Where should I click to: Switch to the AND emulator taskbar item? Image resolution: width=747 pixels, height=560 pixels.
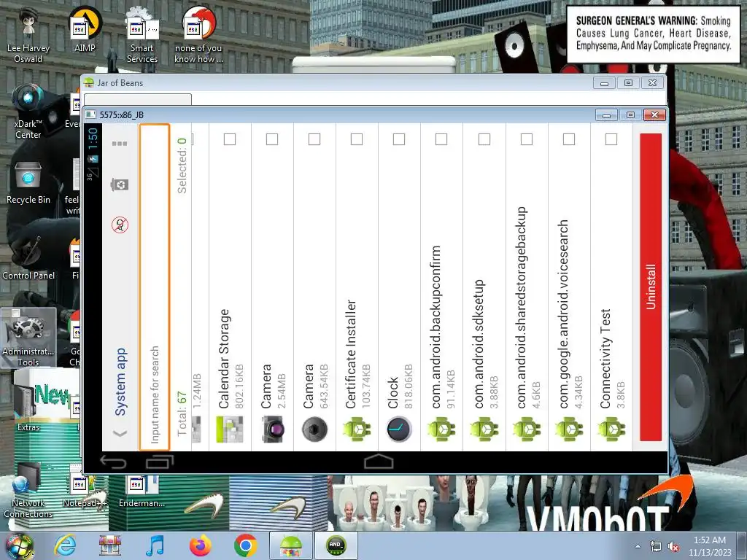click(336, 545)
